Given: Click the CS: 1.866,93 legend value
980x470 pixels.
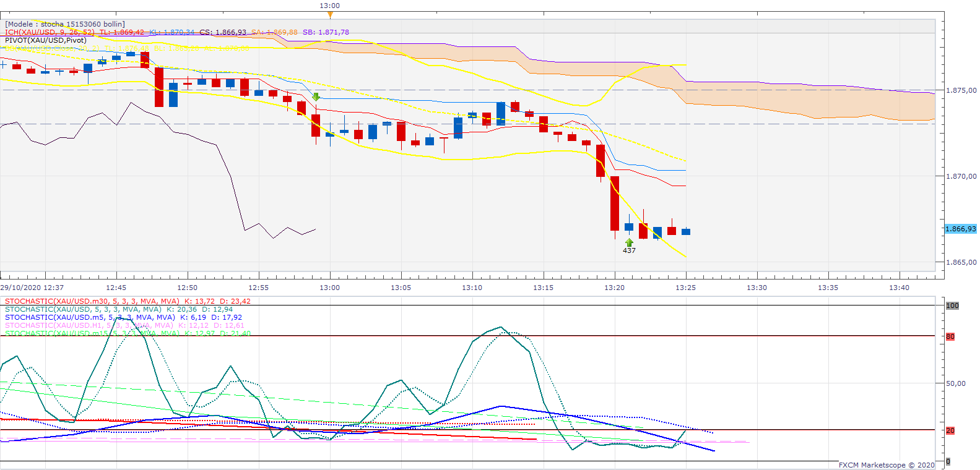Looking at the screenshot, I should tap(223, 32).
